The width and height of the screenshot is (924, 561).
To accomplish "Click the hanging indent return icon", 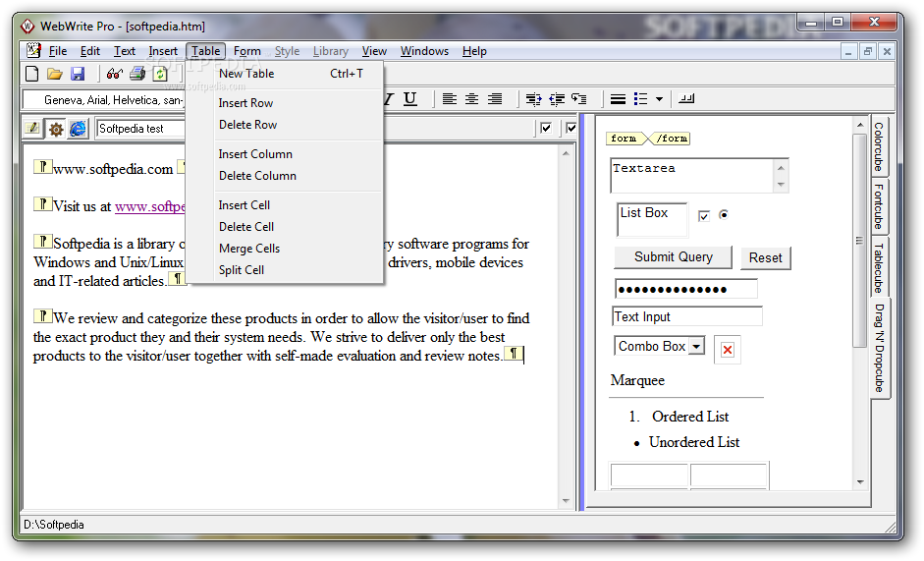I will pyautogui.click(x=579, y=99).
